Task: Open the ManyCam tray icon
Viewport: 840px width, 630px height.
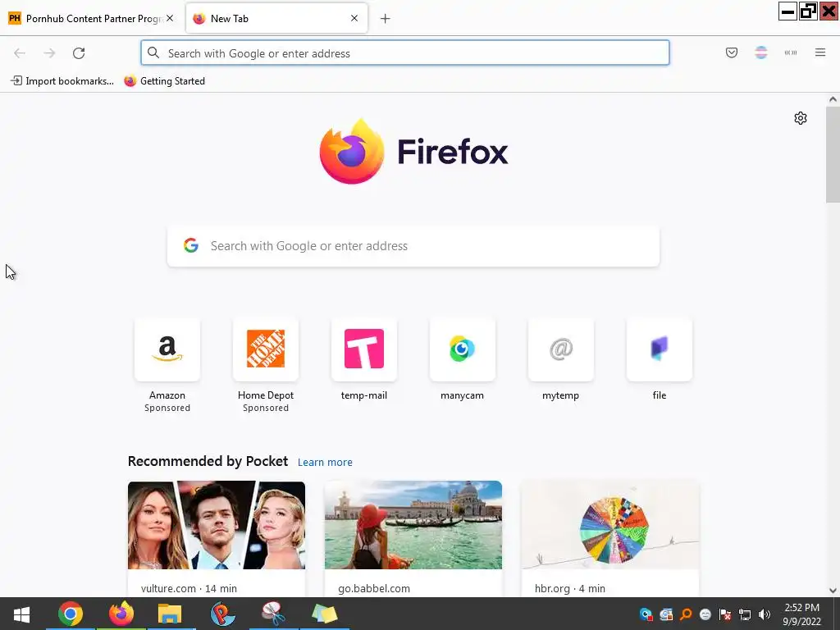Action: tap(646, 614)
